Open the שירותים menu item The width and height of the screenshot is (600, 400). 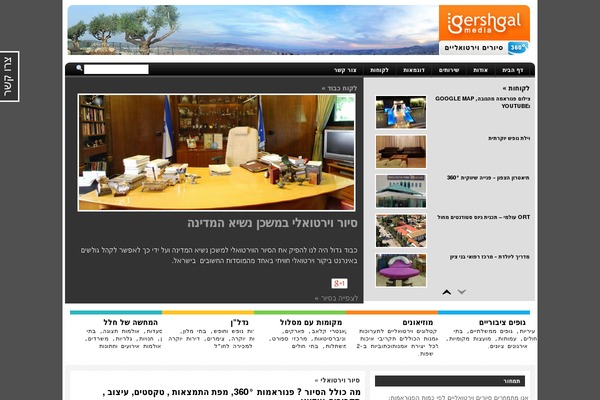pos(449,70)
